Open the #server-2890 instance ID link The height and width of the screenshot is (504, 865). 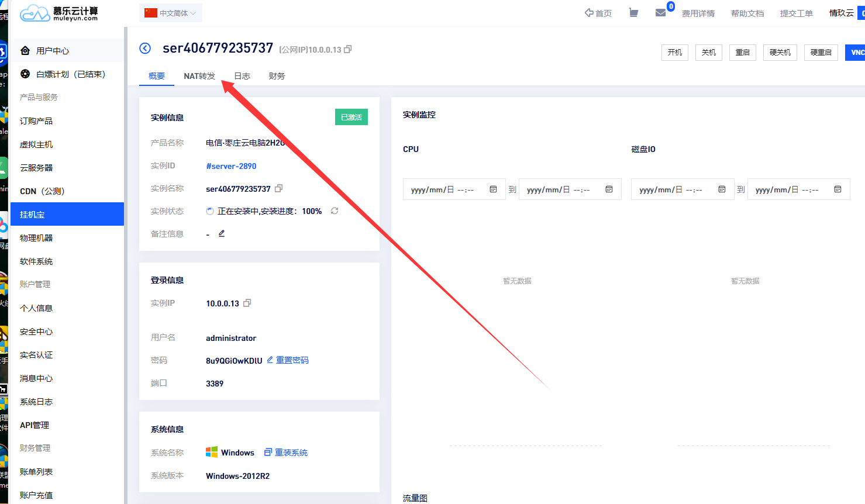point(231,166)
